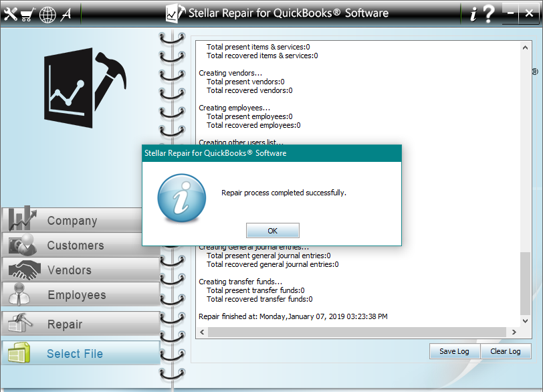Click 'Creating transfer funds...' log line
The width and height of the screenshot is (543, 392).
(240, 282)
